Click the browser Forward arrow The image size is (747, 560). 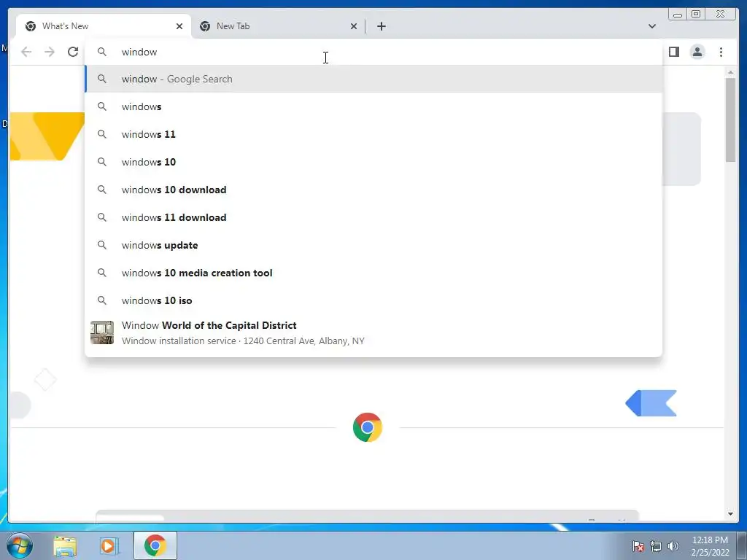[x=50, y=52]
